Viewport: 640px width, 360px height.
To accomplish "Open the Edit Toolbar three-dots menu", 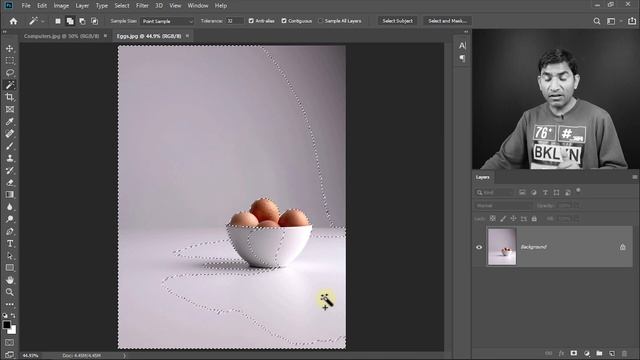I will click(x=10, y=304).
